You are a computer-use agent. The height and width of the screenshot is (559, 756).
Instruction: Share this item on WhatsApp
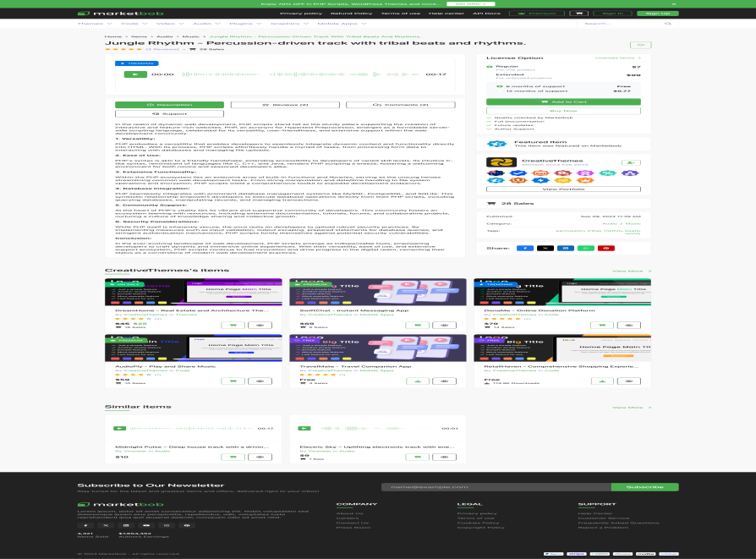[586, 248]
